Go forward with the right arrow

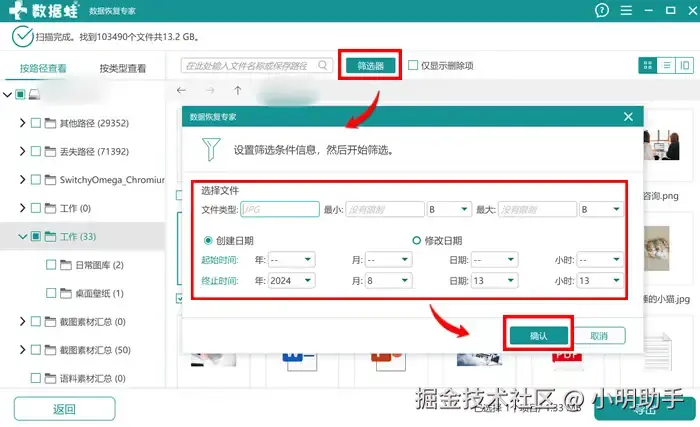[210, 90]
